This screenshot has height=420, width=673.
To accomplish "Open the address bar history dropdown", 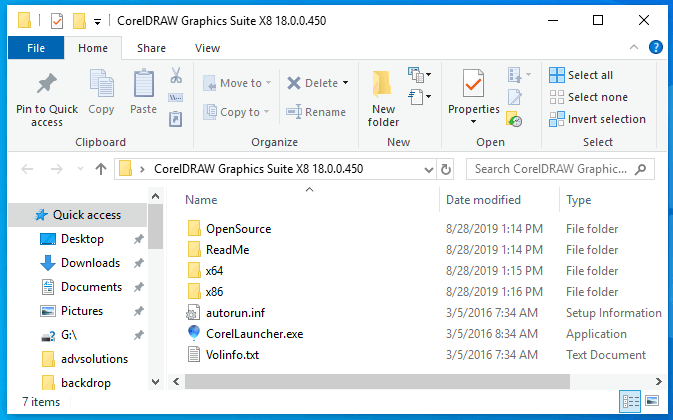I will click(x=425, y=169).
